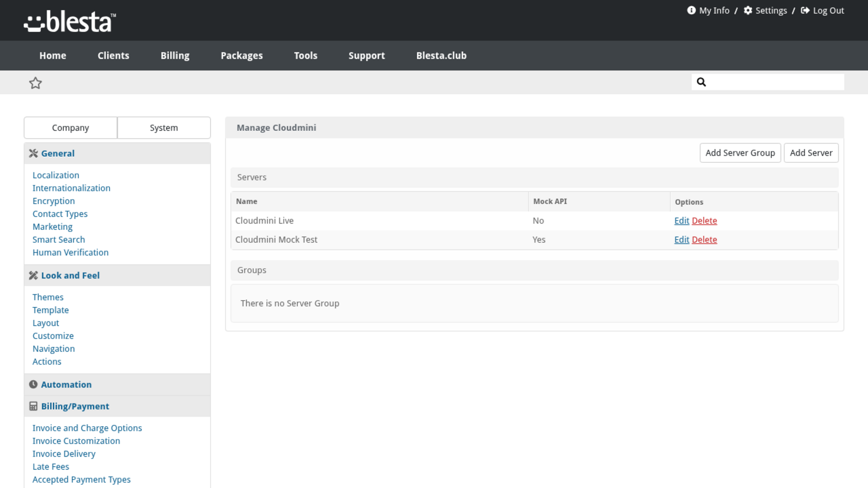Viewport: 868px width, 488px height.
Task: Collapse the Billing/Payment section heading
Action: click(x=117, y=406)
